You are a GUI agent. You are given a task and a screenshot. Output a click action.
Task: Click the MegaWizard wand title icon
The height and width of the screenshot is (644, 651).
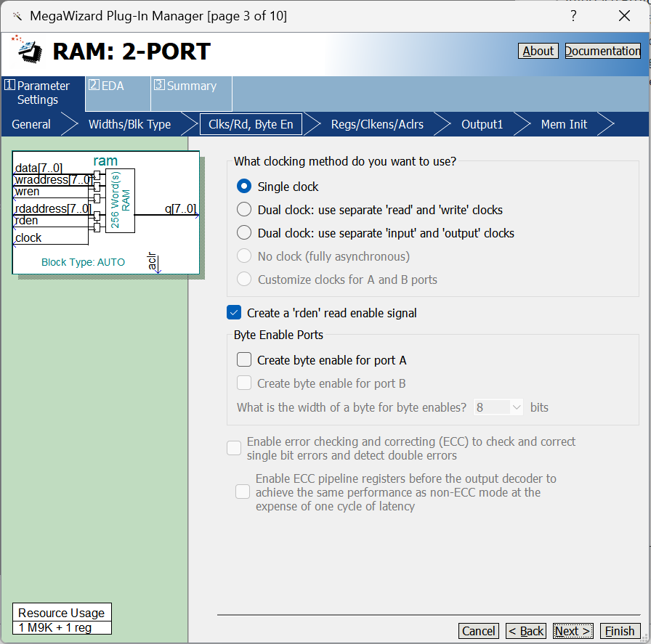[x=17, y=16]
